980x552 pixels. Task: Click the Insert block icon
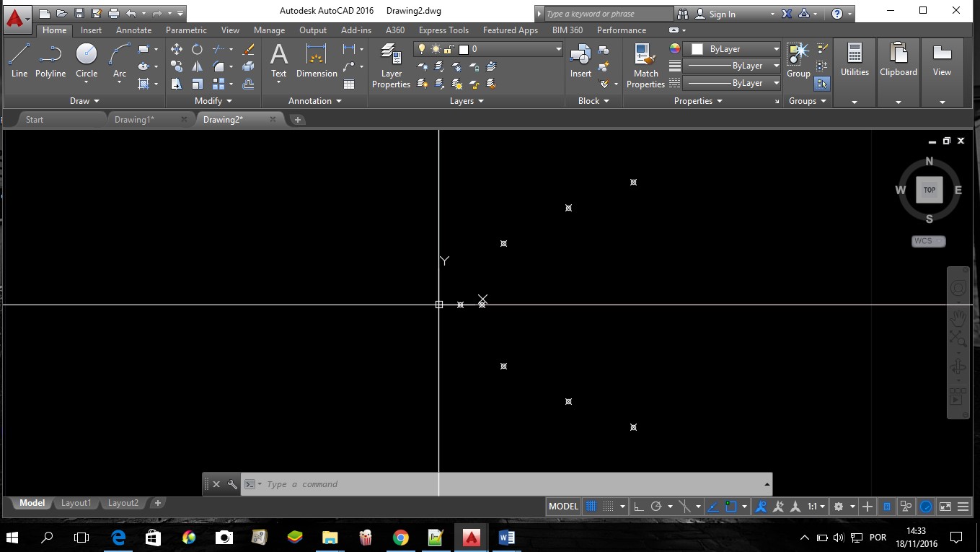(x=581, y=61)
